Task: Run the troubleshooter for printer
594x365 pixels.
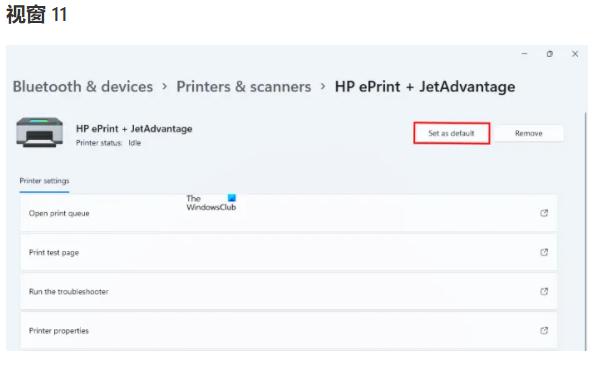Action: (289, 291)
